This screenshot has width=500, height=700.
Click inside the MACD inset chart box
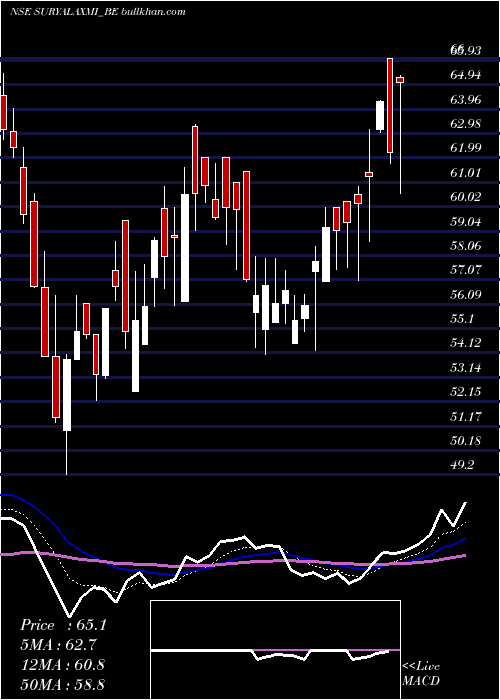(275, 650)
